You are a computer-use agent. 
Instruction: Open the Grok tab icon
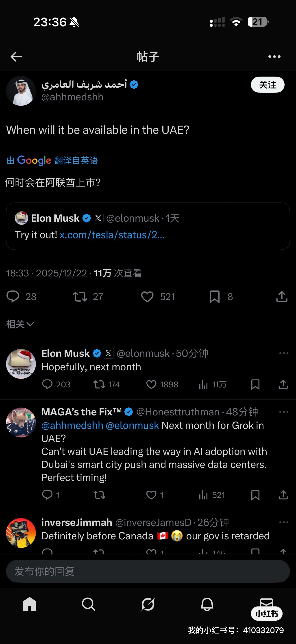coord(148,604)
